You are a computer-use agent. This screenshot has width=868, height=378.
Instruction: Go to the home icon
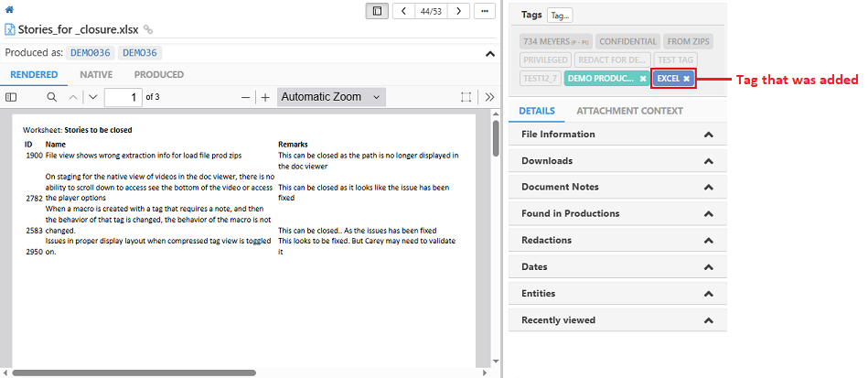9,9
